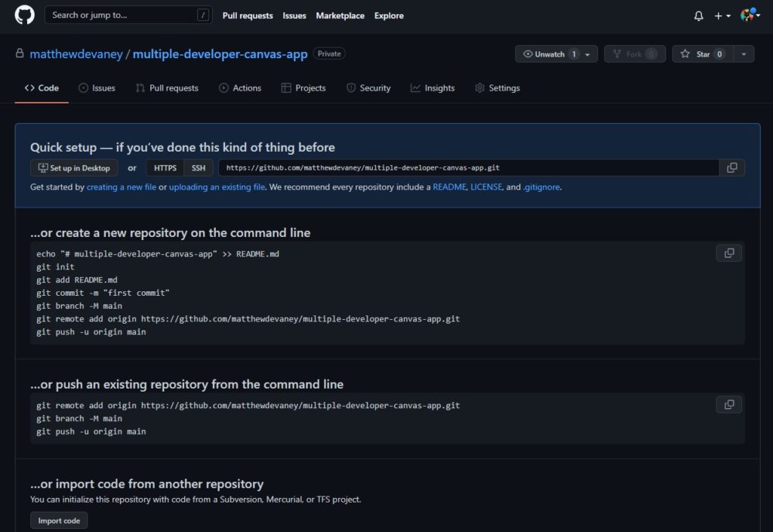
Task: Open multiple-developer-canvas-app repository link
Action: (x=220, y=54)
